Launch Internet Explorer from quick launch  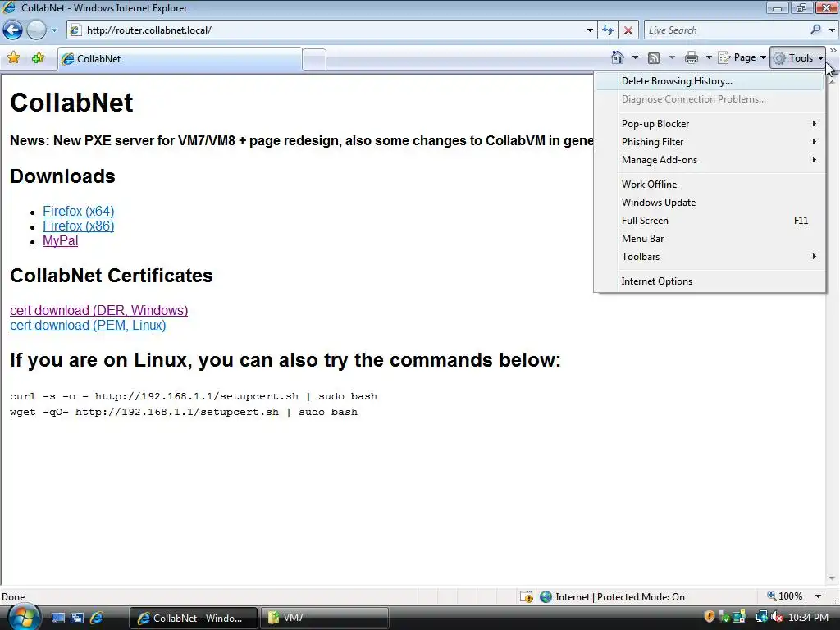click(x=97, y=618)
